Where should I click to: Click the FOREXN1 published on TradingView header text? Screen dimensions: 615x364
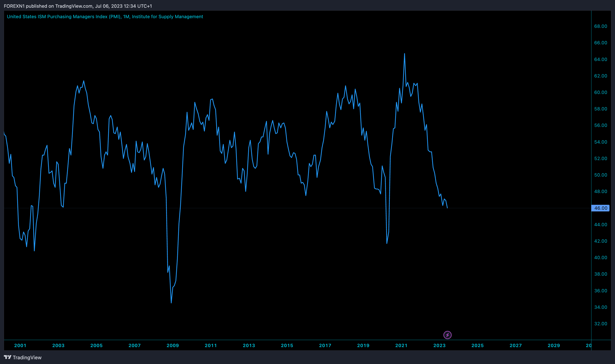[78, 6]
